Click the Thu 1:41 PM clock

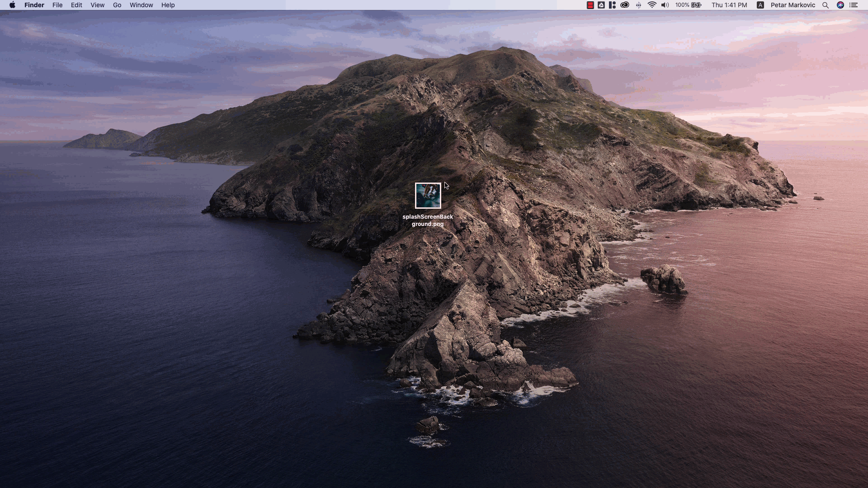point(729,5)
